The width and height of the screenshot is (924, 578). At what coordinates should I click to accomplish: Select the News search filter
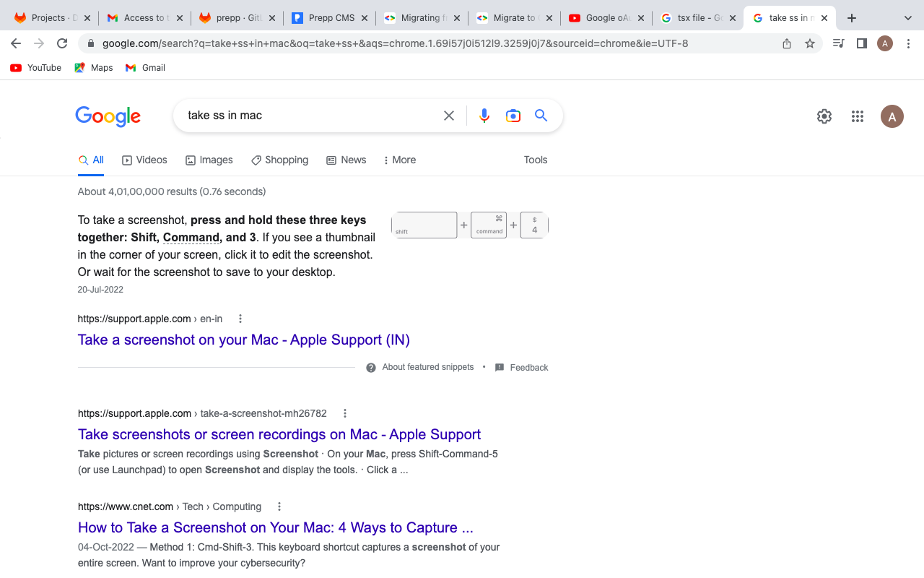[x=346, y=160]
